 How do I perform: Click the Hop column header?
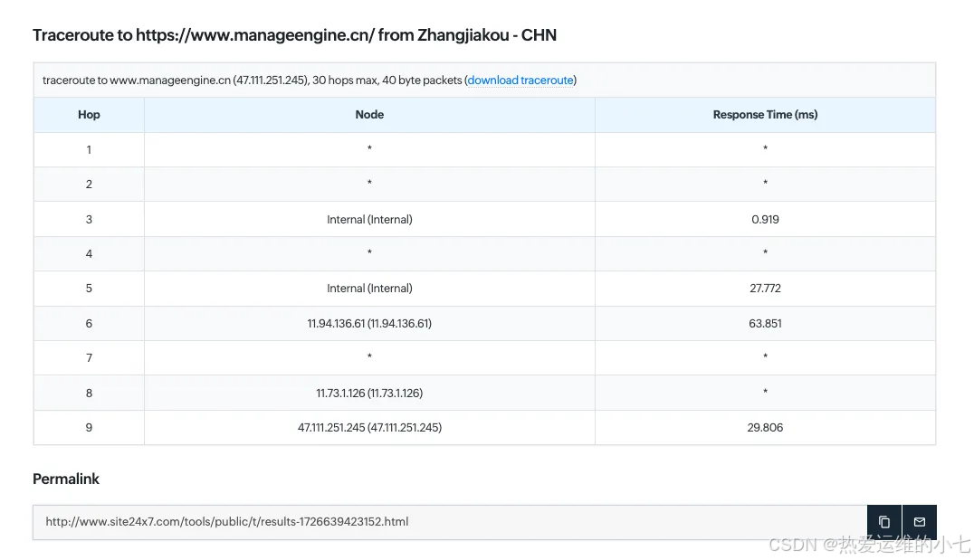coord(89,114)
